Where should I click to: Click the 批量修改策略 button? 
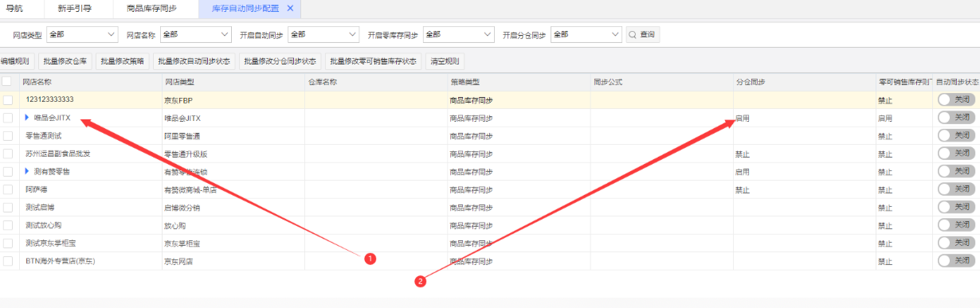coord(123,61)
